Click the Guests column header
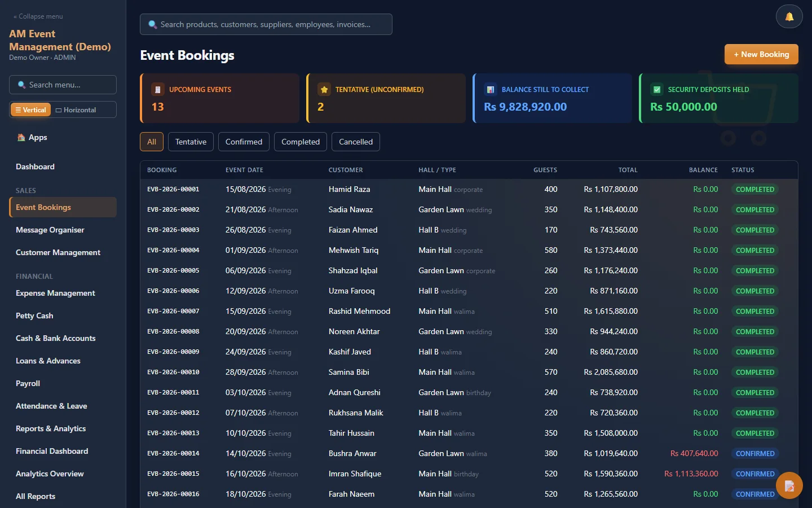 [545, 170]
